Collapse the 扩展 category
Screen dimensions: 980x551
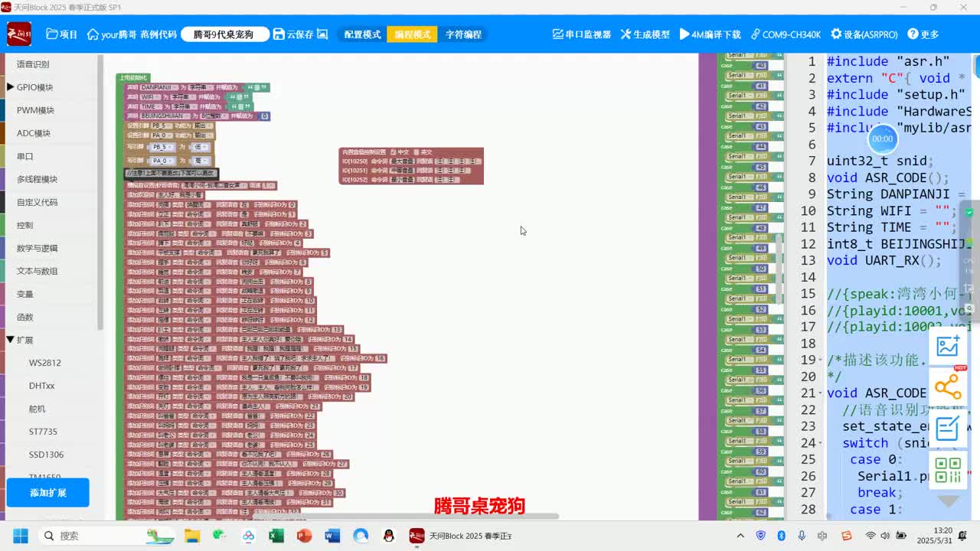pyautogui.click(x=11, y=340)
